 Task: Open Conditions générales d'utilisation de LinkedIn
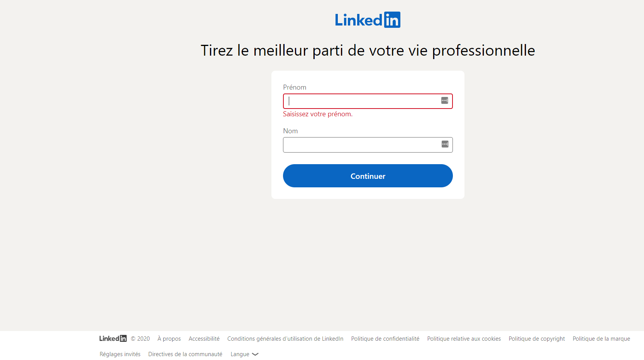point(285,339)
